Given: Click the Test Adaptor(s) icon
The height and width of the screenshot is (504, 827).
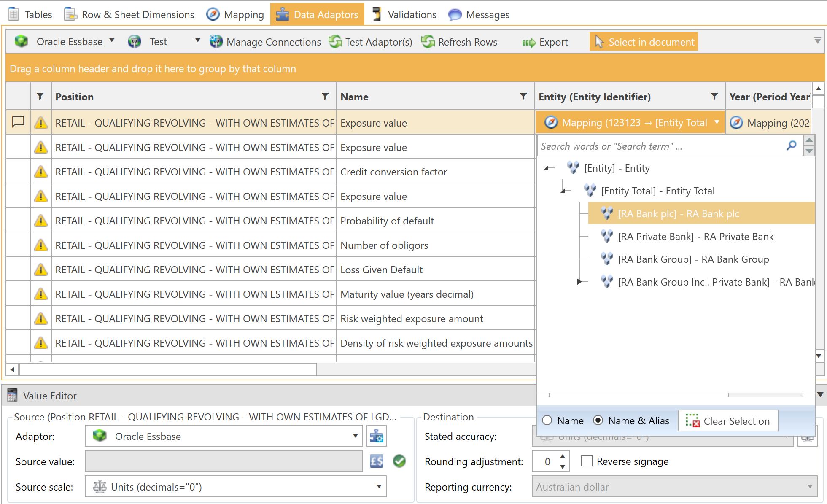Looking at the screenshot, I should click(336, 42).
